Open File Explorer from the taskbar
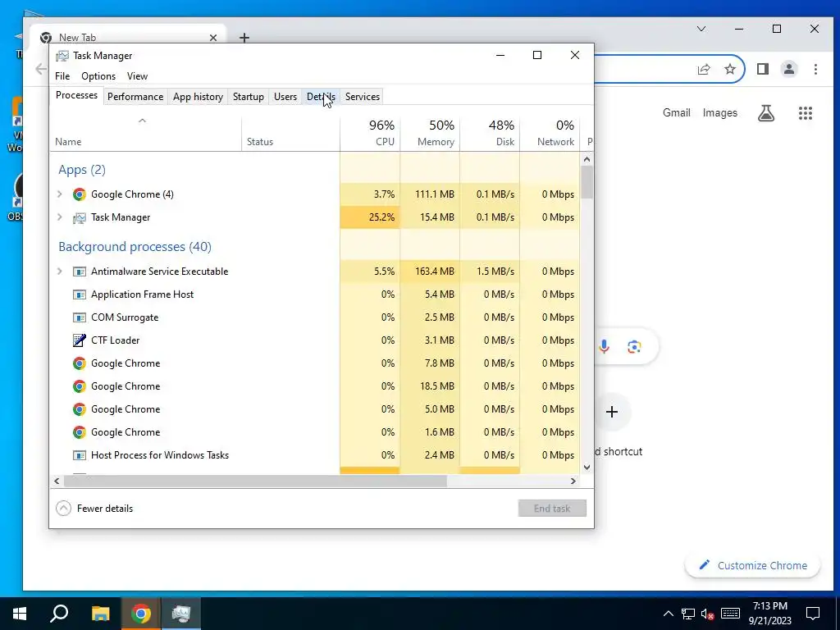Viewport: 840px width, 630px height. tap(100, 614)
